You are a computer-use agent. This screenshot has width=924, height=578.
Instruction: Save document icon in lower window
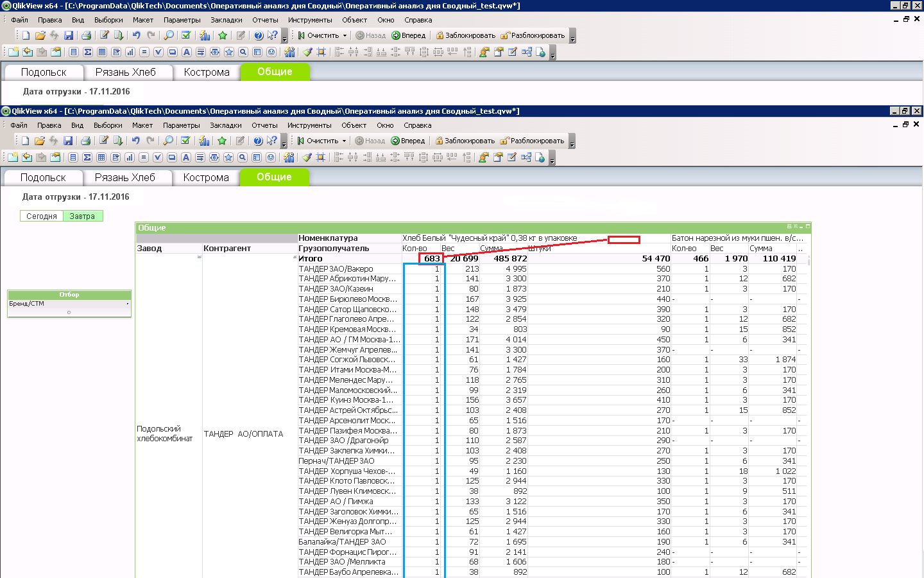[x=68, y=141]
